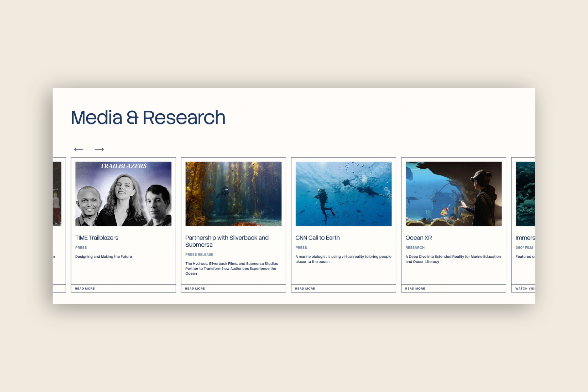The height and width of the screenshot is (392, 588).
Task: Open the partially visible coral reef thumbnail
Action: [525, 194]
